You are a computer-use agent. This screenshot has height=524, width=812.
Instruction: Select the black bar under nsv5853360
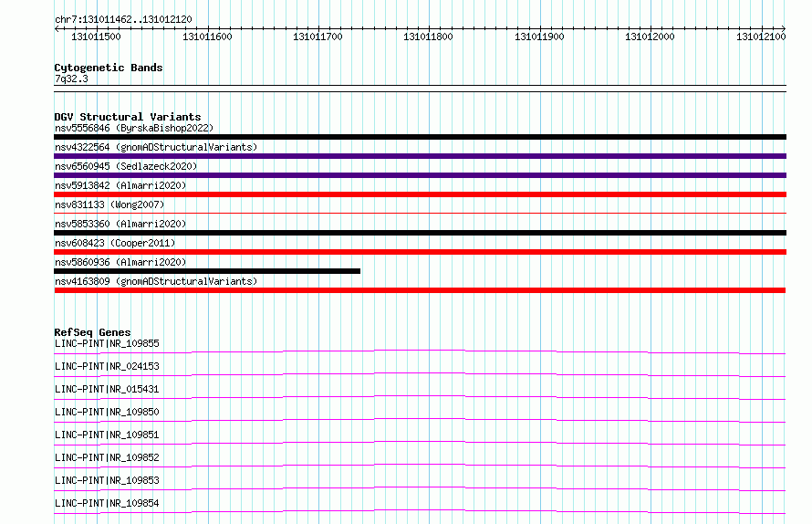420,233
